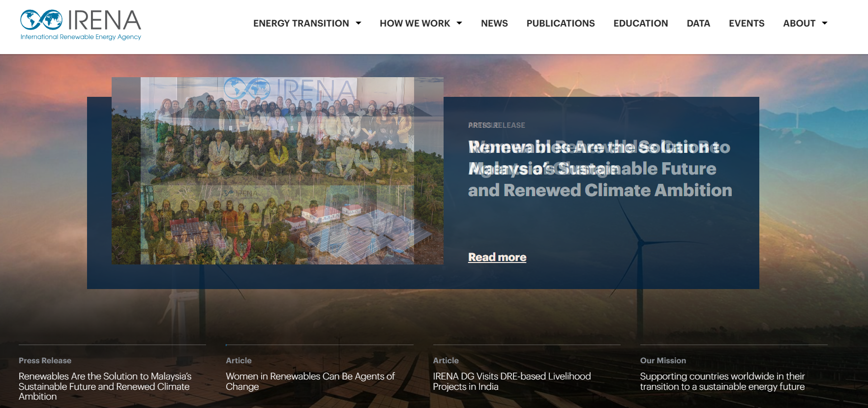The width and height of the screenshot is (868, 408).
Task: Click the How We Work menu label
Action: point(415,23)
